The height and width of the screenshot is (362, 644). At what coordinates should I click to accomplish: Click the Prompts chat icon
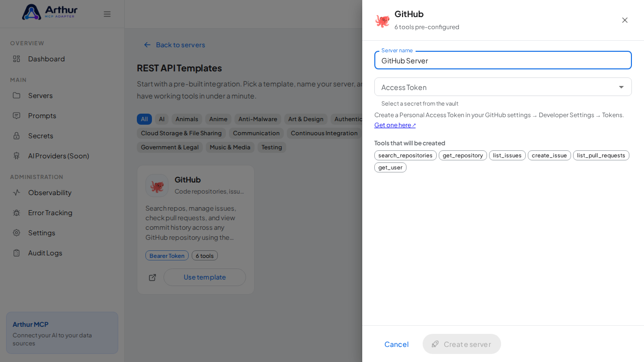(17, 116)
